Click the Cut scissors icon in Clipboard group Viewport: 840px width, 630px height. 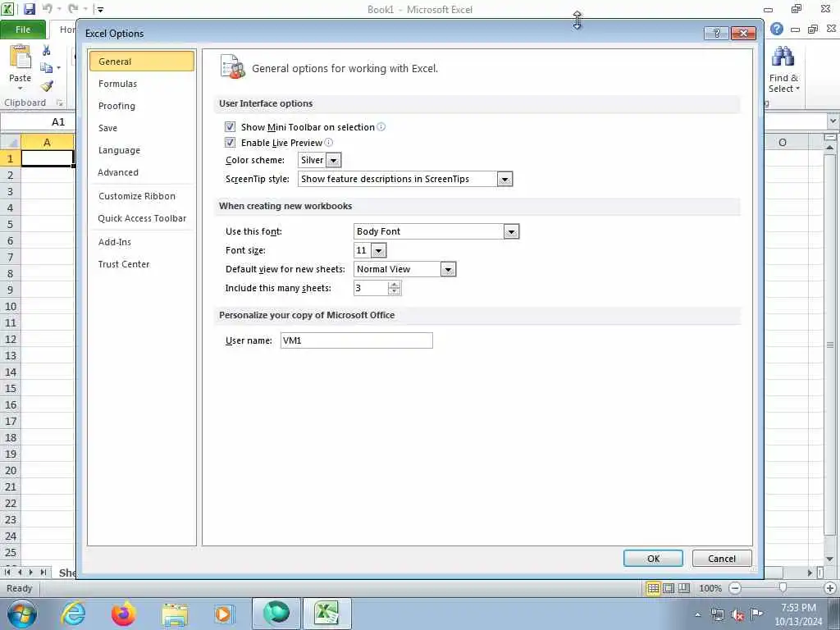coord(47,50)
